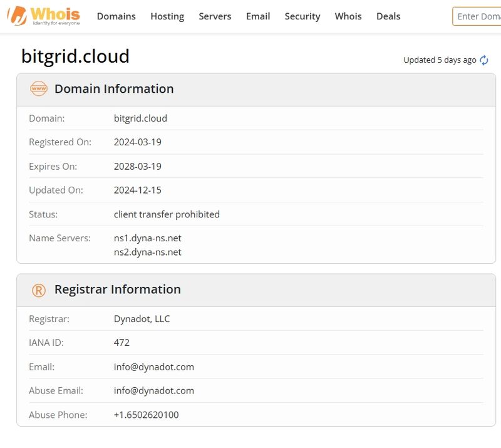Open the Whois menu item
Screen dimensions: 501x448
click(348, 16)
